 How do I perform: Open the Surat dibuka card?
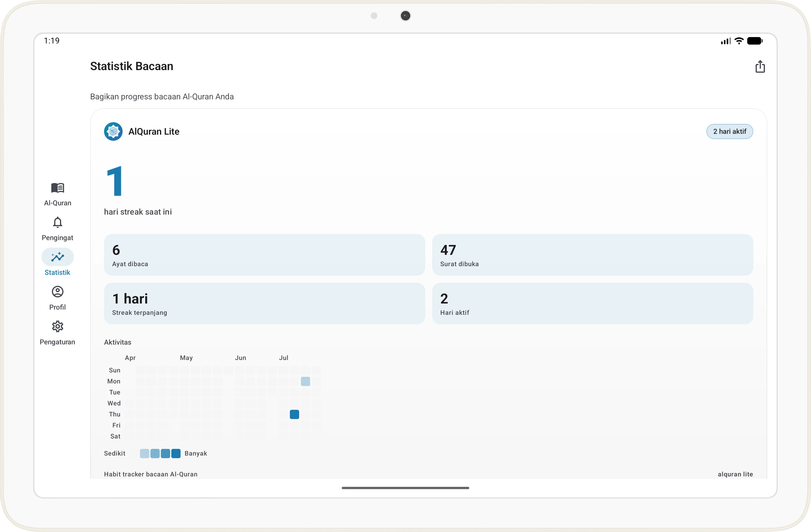click(592, 255)
